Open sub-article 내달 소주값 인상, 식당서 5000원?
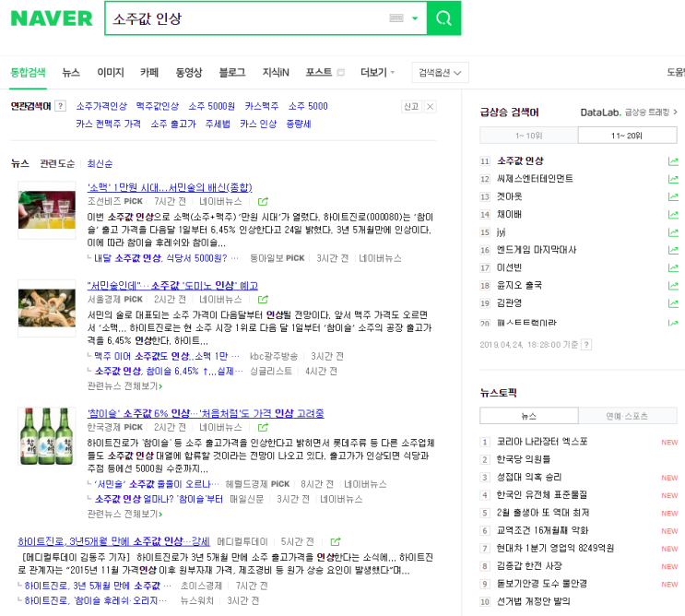 (x=167, y=258)
